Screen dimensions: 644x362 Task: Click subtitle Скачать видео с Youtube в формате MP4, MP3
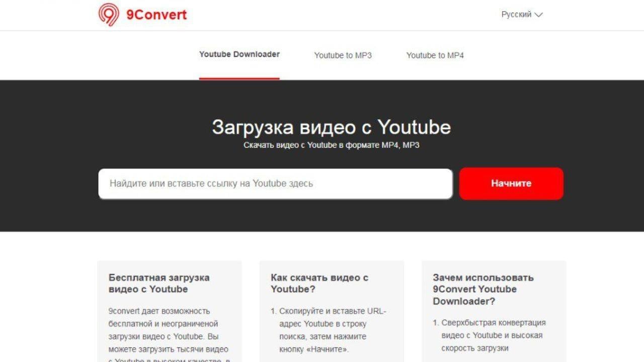332,145
